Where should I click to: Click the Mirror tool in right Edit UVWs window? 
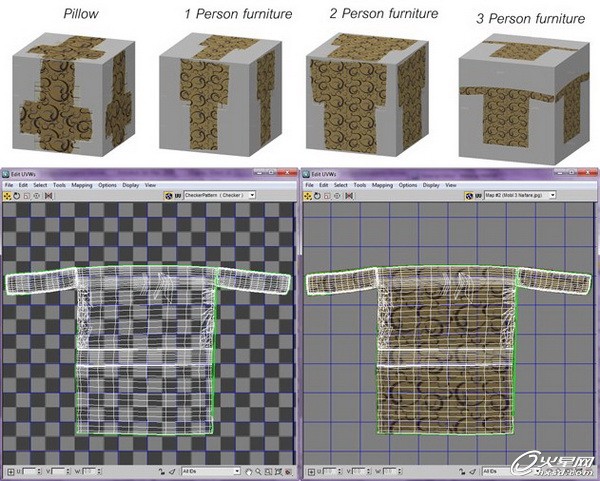coord(349,196)
